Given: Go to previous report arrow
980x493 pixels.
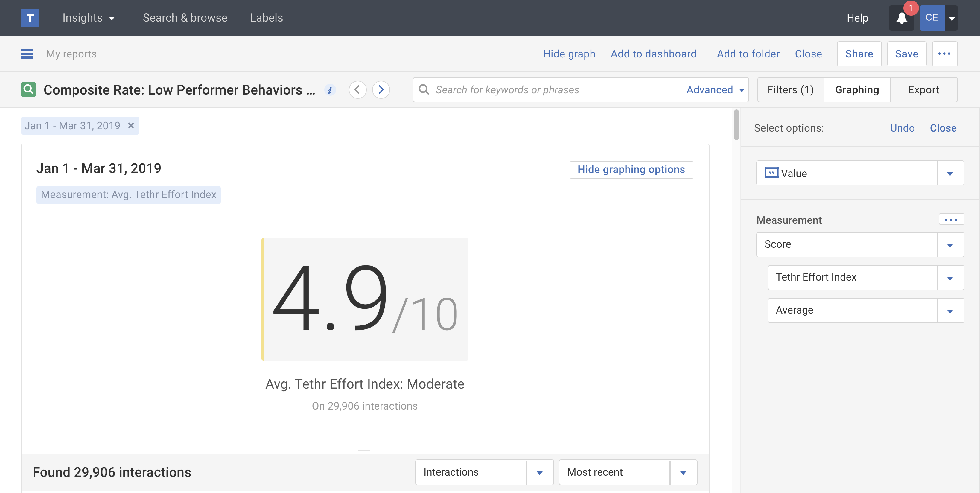Looking at the screenshot, I should click(x=357, y=90).
